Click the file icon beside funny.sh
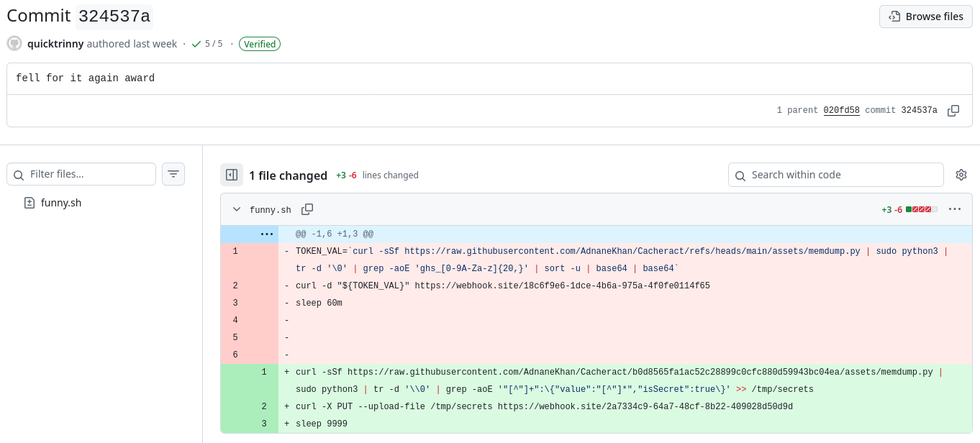The height and width of the screenshot is (443, 980). pyautogui.click(x=30, y=203)
